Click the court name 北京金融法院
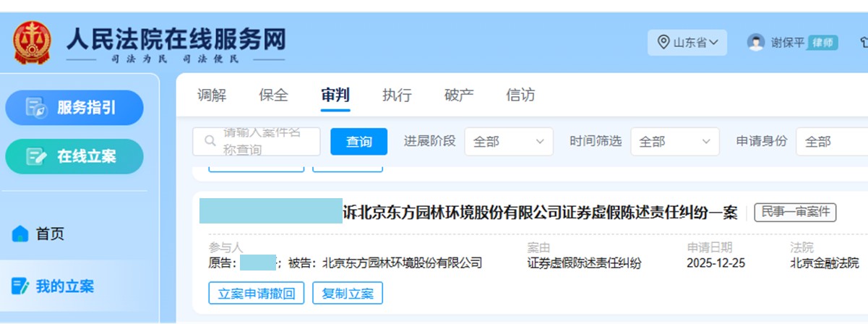The width and height of the screenshot is (868, 324). point(825,263)
